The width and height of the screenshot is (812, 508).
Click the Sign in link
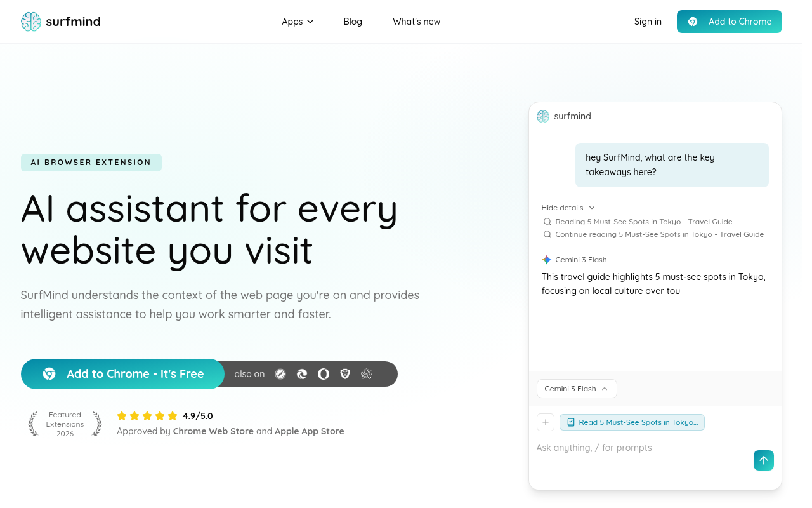pos(648,22)
